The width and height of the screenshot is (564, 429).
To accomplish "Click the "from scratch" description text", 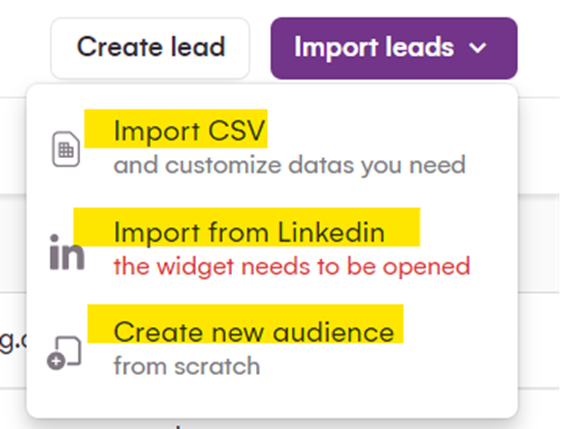I will tap(187, 366).
